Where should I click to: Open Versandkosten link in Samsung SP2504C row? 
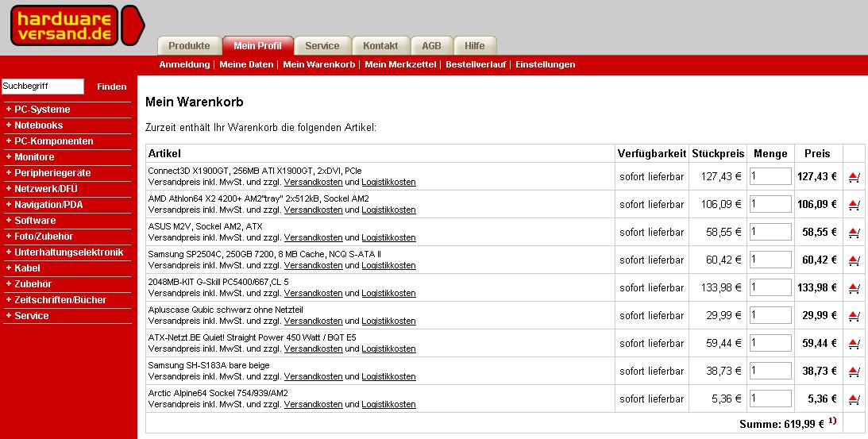click(314, 265)
